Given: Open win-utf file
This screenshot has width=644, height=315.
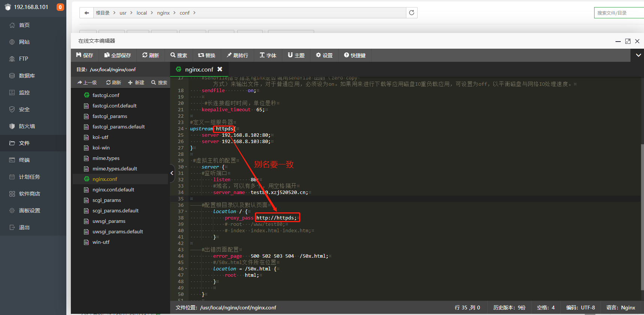Looking at the screenshot, I should (101, 242).
